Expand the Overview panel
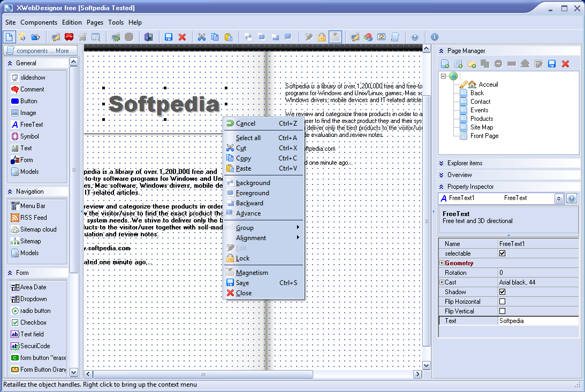The width and height of the screenshot is (585, 392). 442,175
